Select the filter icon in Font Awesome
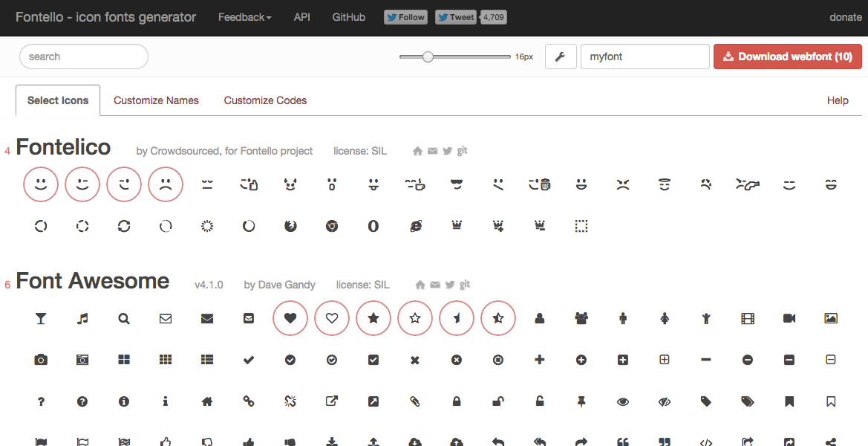 pyautogui.click(x=41, y=318)
